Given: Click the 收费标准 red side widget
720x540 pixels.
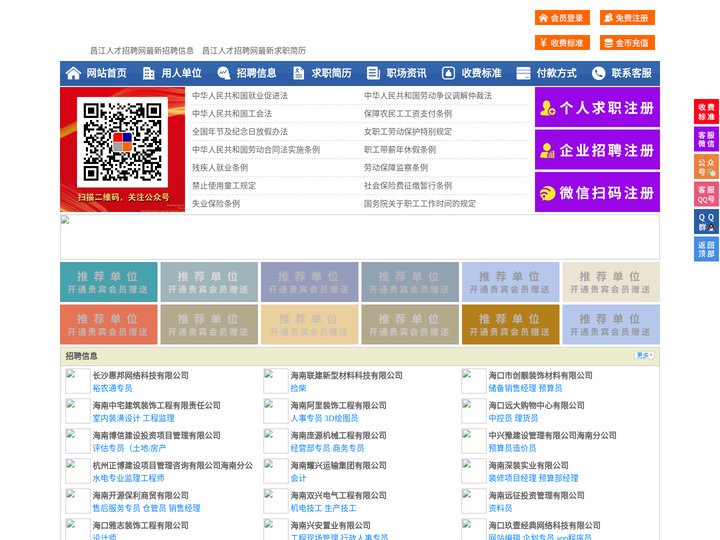Looking at the screenshot, I should point(706,112).
